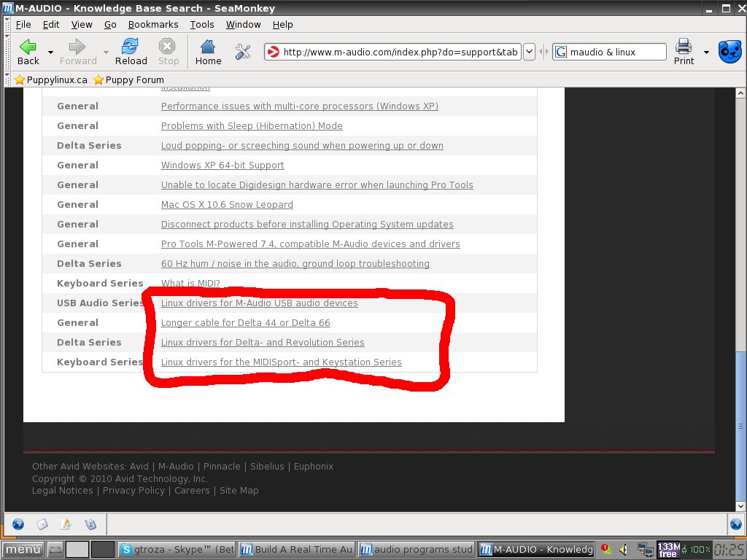Click the online status globe icon in status bar
Viewport: 747px width, 560px height.
tap(735, 524)
